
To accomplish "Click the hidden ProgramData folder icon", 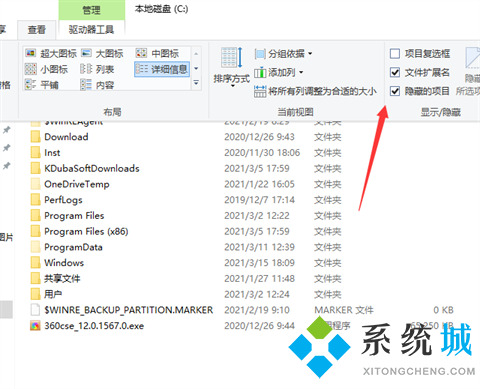I will point(35,247).
